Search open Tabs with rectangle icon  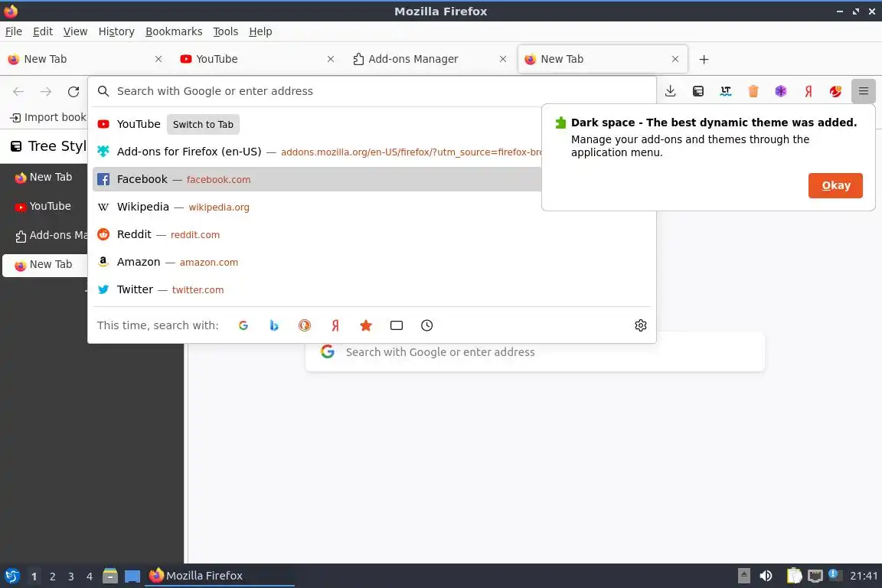coord(397,325)
